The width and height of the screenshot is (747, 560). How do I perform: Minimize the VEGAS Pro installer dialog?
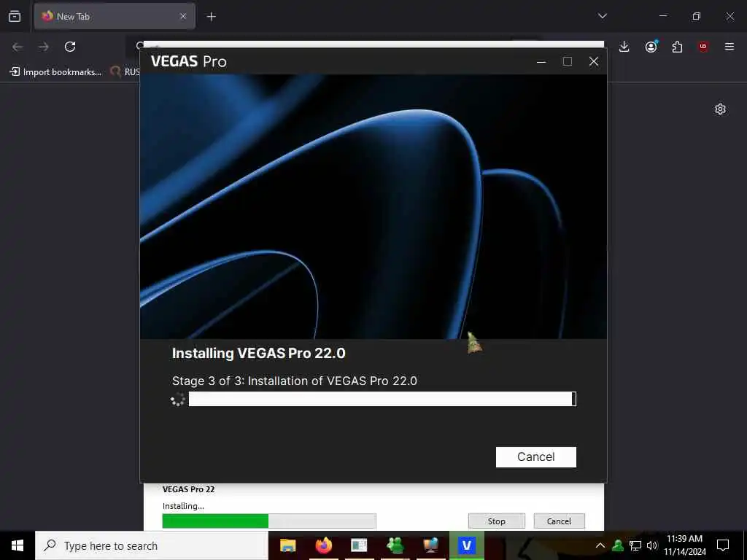pyautogui.click(x=541, y=61)
